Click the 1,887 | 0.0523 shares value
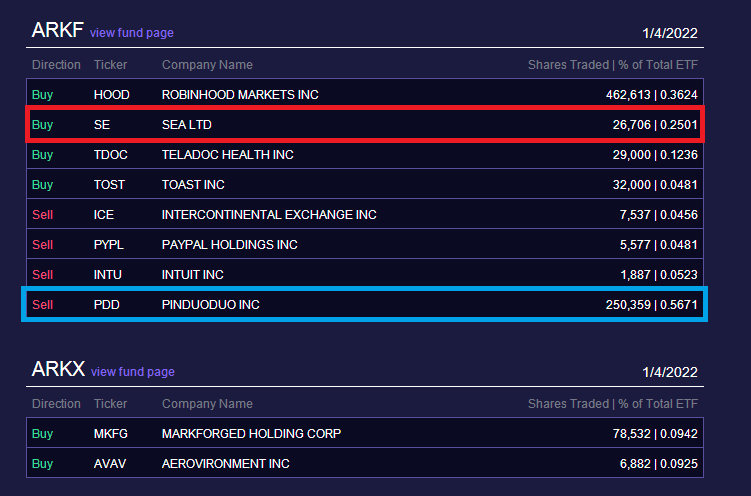Viewport: 751px width, 496px height. pos(659,275)
